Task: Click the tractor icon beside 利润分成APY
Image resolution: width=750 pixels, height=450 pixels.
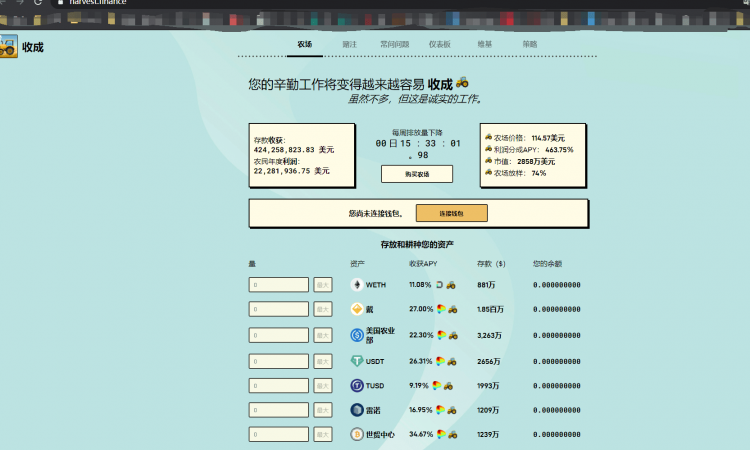Action: tap(488, 149)
